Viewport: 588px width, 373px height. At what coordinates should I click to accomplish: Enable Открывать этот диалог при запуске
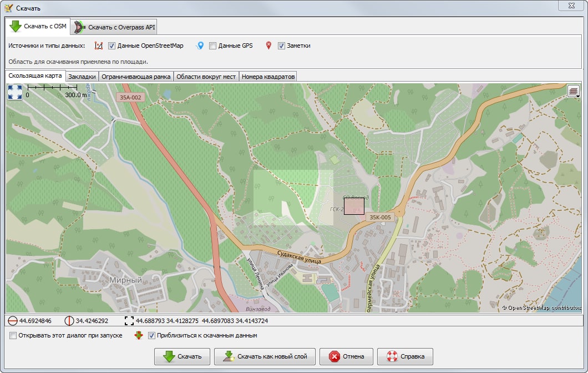13,335
